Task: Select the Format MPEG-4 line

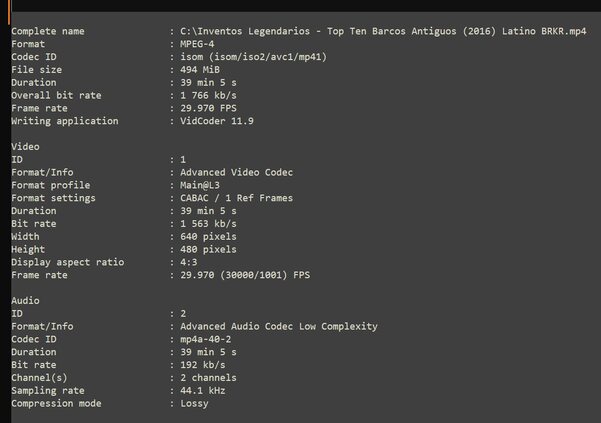Action: (x=113, y=44)
